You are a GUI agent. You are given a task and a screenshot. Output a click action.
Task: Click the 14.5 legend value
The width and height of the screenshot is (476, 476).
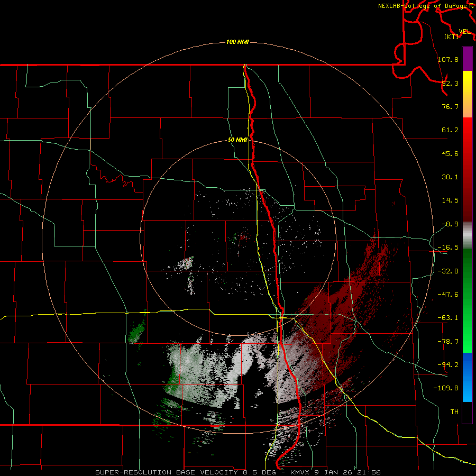[x=450, y=200]
